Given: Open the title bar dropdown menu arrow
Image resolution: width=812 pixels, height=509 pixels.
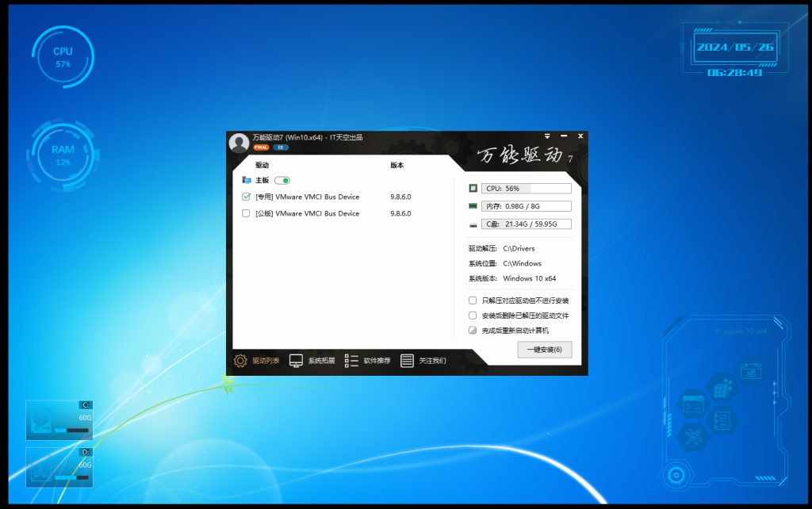Looking at the screenshot, I should (x=547, y=136).
